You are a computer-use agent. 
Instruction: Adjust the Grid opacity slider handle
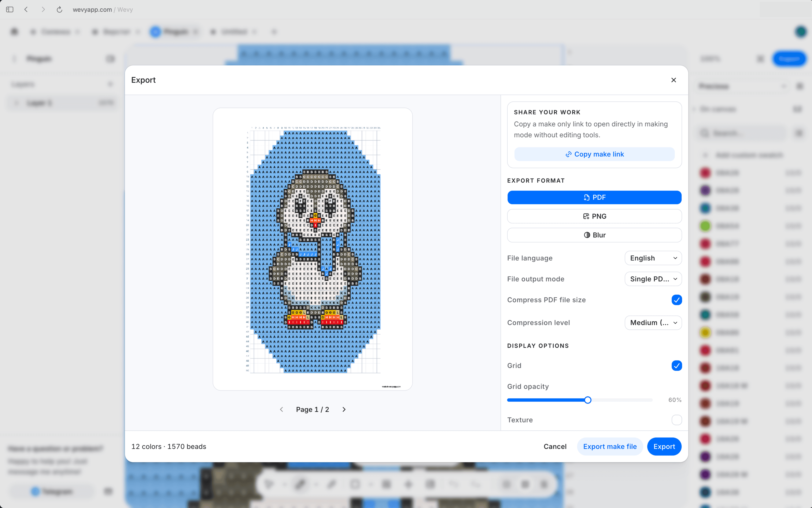(587, 400)
